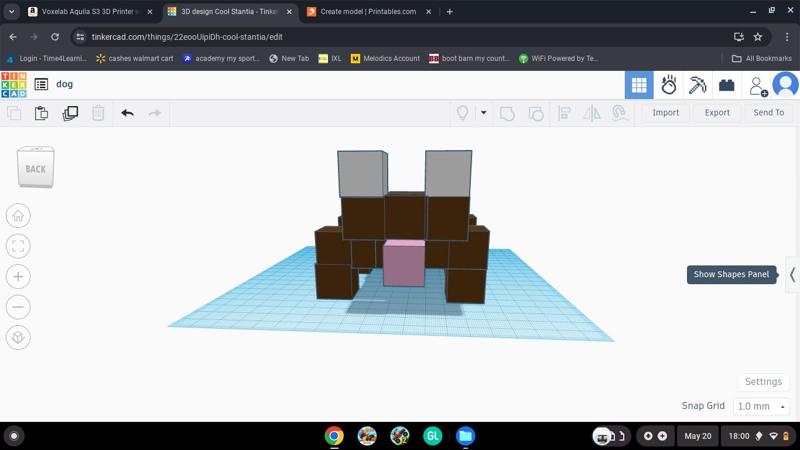Viewport: 800px width, 450px height.
Task: Click the Tinkercad logo
Action: click(14, 85)
